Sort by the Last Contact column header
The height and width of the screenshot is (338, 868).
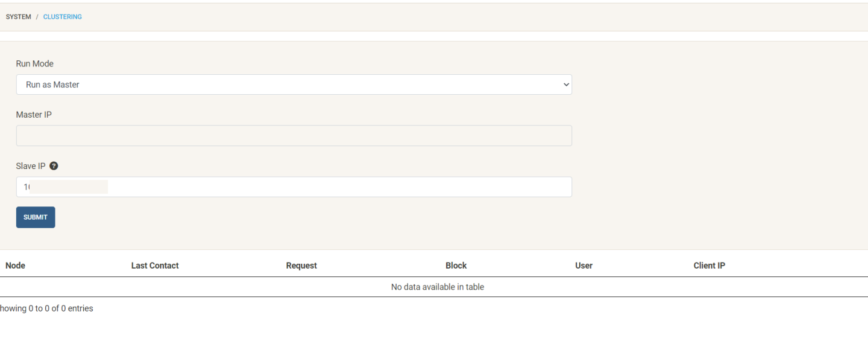click(155, 266)
